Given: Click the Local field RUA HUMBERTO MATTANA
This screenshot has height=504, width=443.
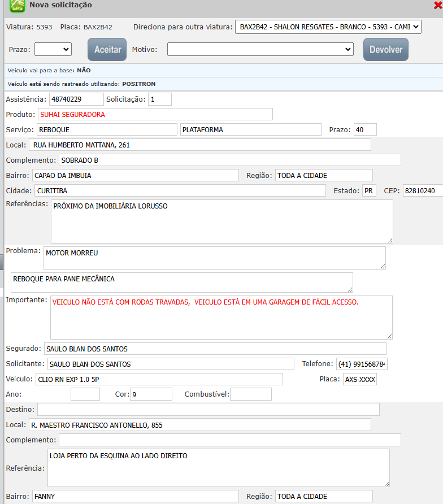Looking at the screenshot, I should (x=200, y=145).
